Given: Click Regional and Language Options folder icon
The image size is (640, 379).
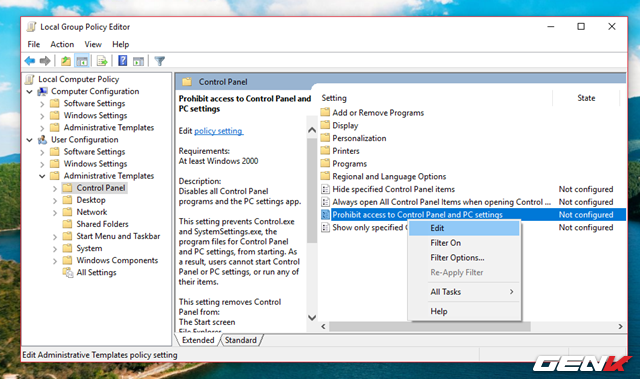Looking at the screenshot, I should pos(325,176).
